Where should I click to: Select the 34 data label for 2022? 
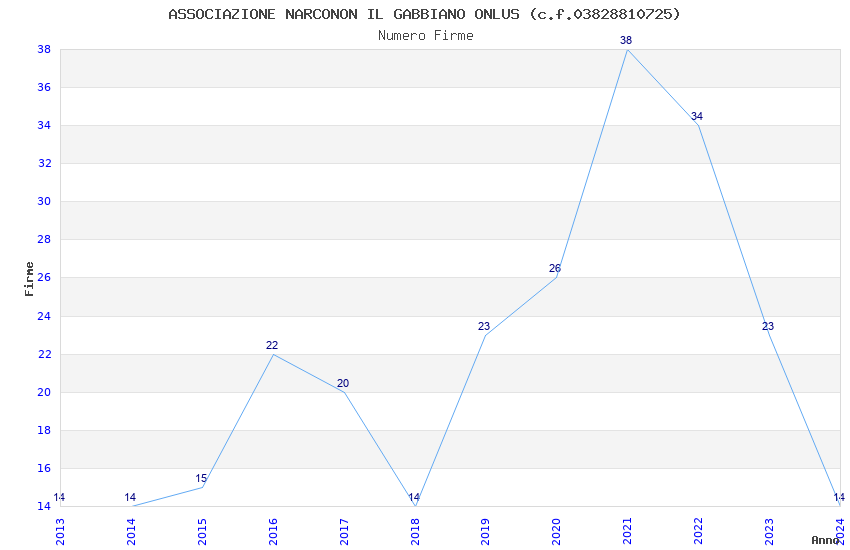click(x=697, y=117)
